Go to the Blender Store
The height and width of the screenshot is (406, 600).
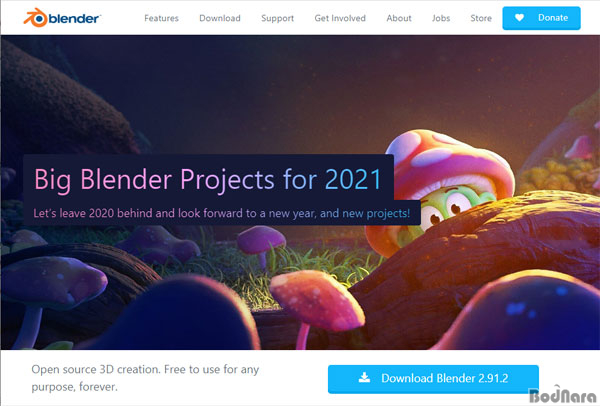coord(481,18)
